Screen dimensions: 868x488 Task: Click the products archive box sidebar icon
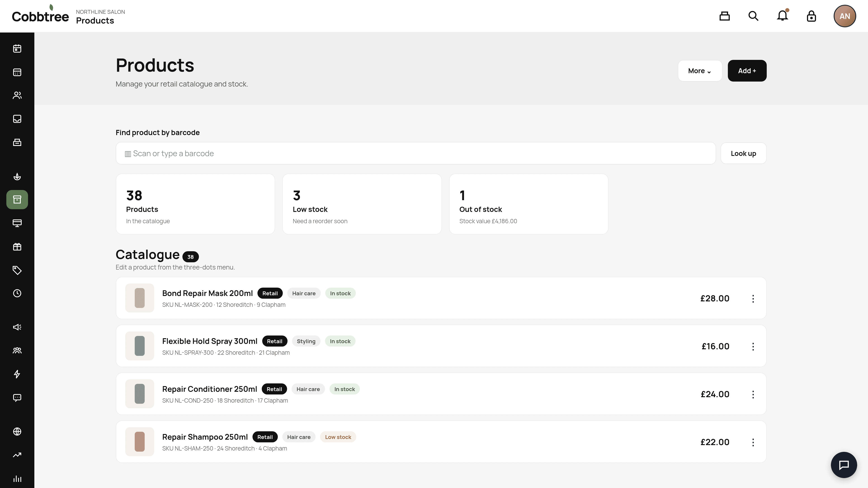point(17,200)
